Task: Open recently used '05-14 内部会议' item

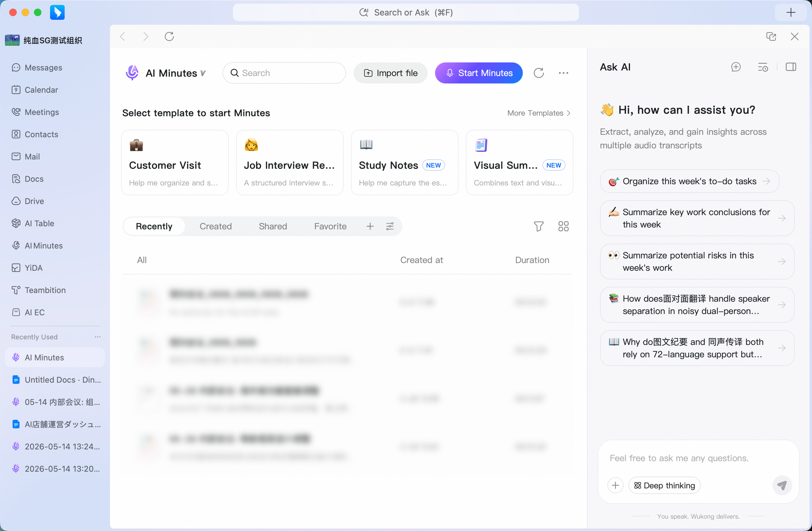Action: (x=55, y=402)
